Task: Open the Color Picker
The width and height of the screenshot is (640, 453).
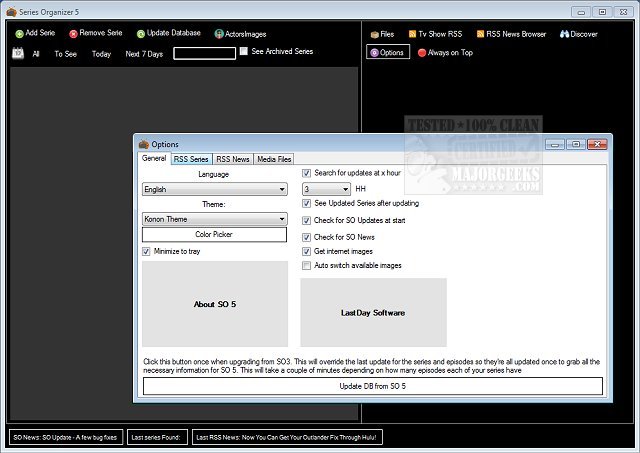Action: click(214, 234)
